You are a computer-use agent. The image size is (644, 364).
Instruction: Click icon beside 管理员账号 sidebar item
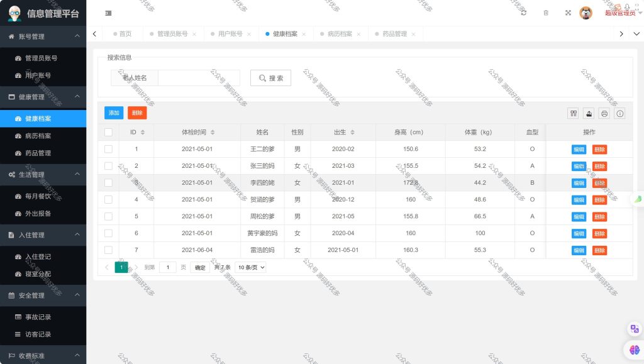pos(18,58)
